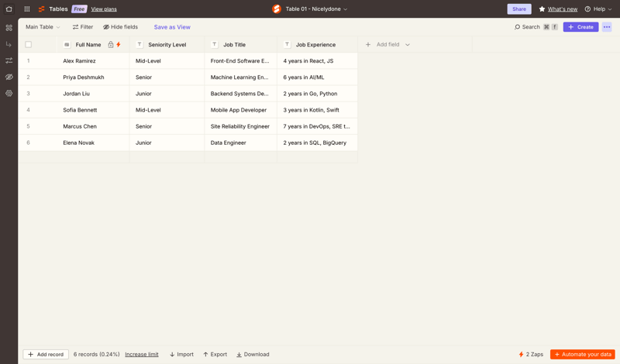Click Add record button
The image size is (620, 364).
point(46,354)
